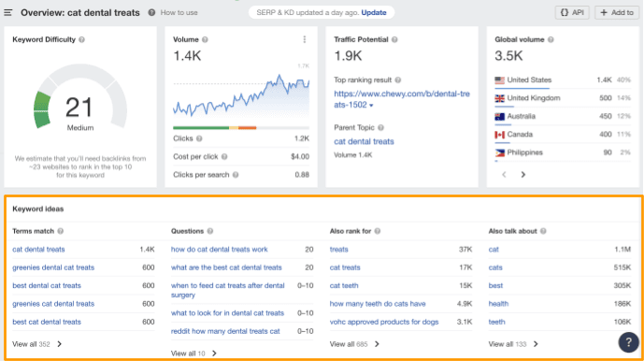Expand View all 685 also rank for
Image resolution: width=644 pixels, height=361 pixels.
pyautogui.click(x=354, y=344)
